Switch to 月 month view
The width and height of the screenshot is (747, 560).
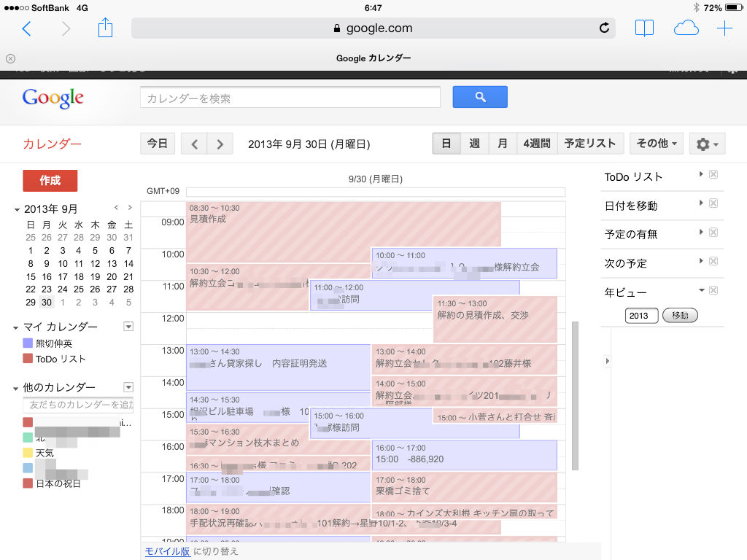[503, 144]
